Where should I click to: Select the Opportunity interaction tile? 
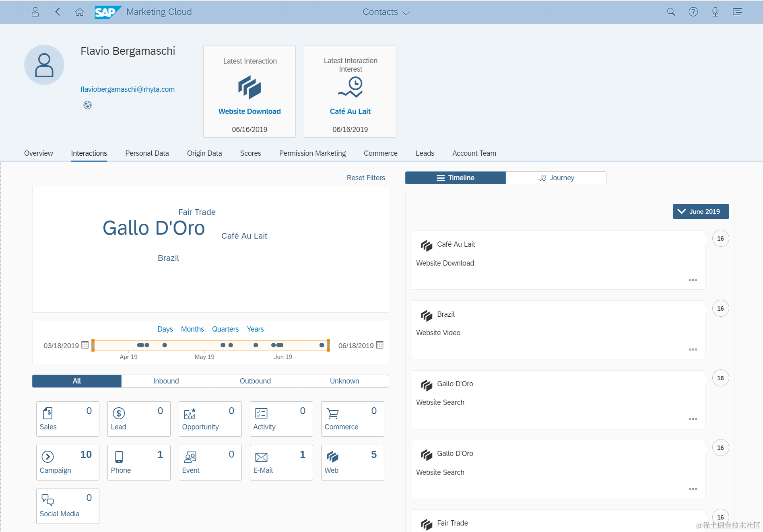coord(210,419)
